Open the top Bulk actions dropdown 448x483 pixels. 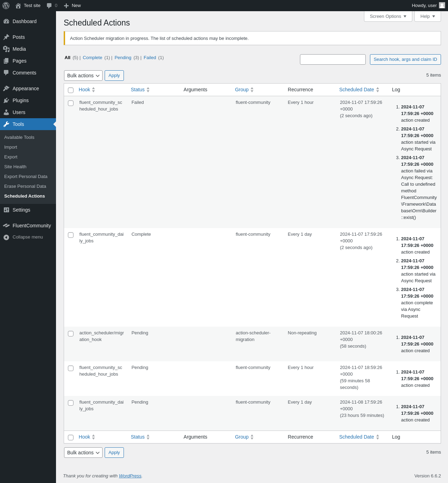coord(83,76)
